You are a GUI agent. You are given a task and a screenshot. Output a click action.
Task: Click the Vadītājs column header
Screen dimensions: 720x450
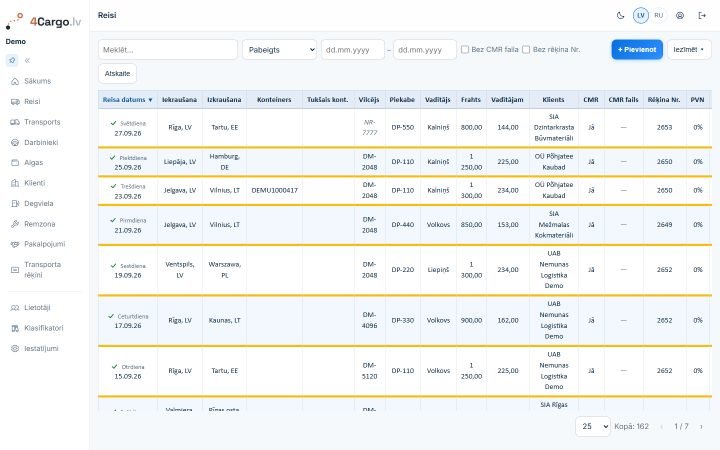(438, 100)
